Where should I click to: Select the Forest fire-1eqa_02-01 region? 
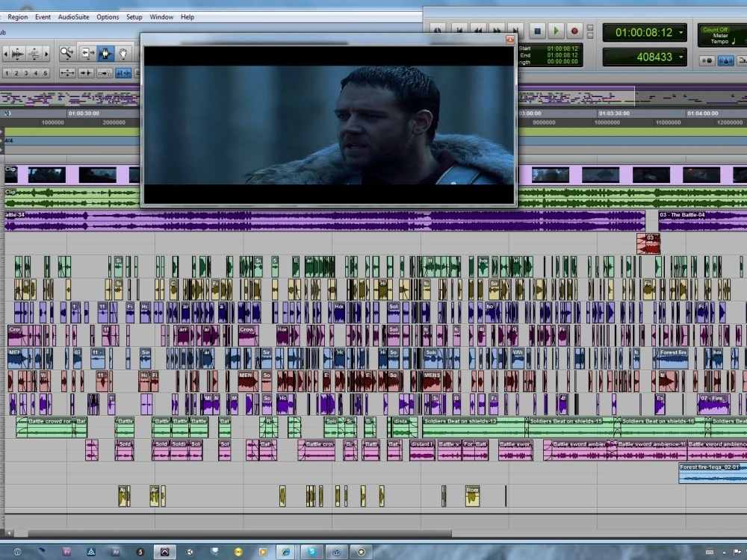pos(713,473)
